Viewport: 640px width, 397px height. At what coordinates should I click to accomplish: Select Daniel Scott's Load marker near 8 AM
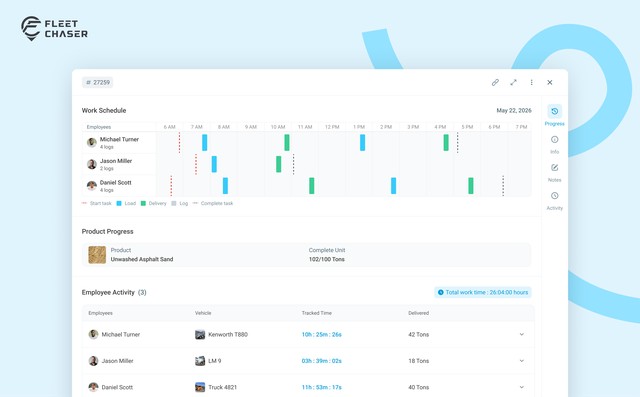(x=225, y=186)
